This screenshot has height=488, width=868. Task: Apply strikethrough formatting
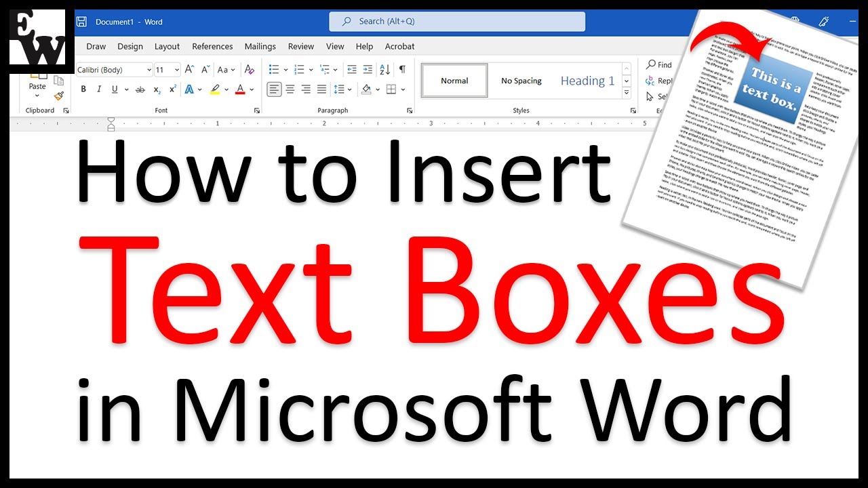pyautogui.click(x=140, y=89)
